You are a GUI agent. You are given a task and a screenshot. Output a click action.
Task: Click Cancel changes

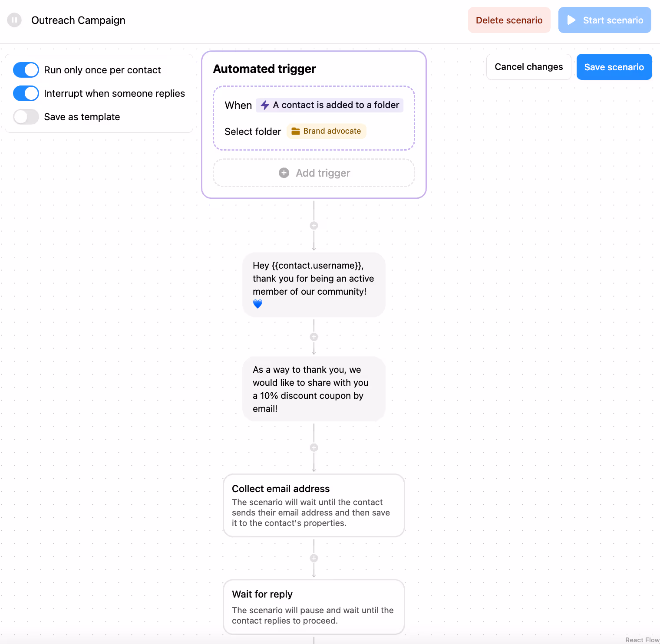(x=528, y=67)
